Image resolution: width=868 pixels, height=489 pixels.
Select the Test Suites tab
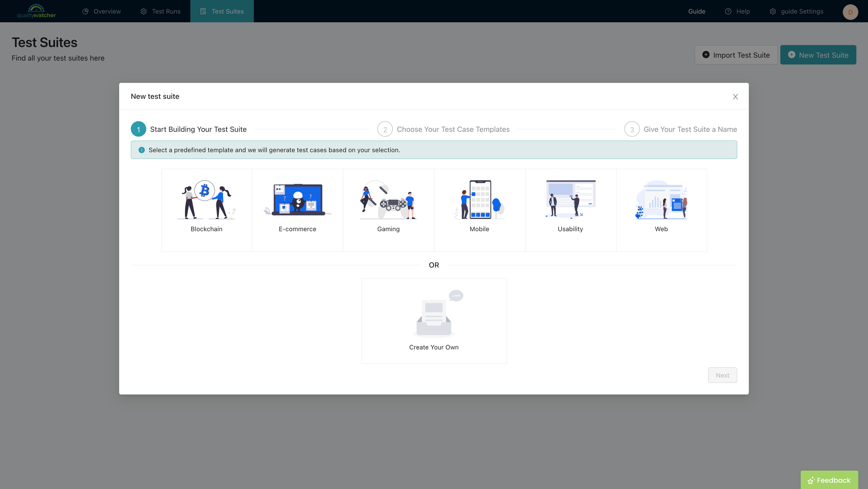pyautogui.click(x=222, y=11)
